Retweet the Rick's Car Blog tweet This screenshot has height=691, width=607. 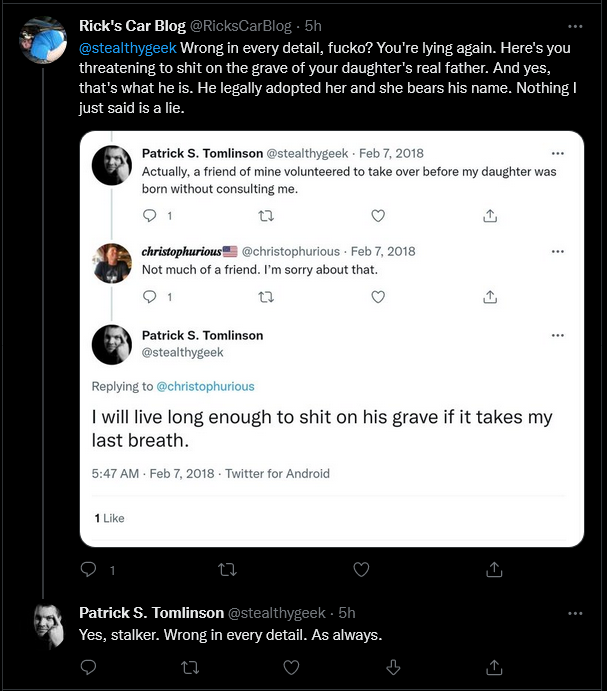point(227,570)
